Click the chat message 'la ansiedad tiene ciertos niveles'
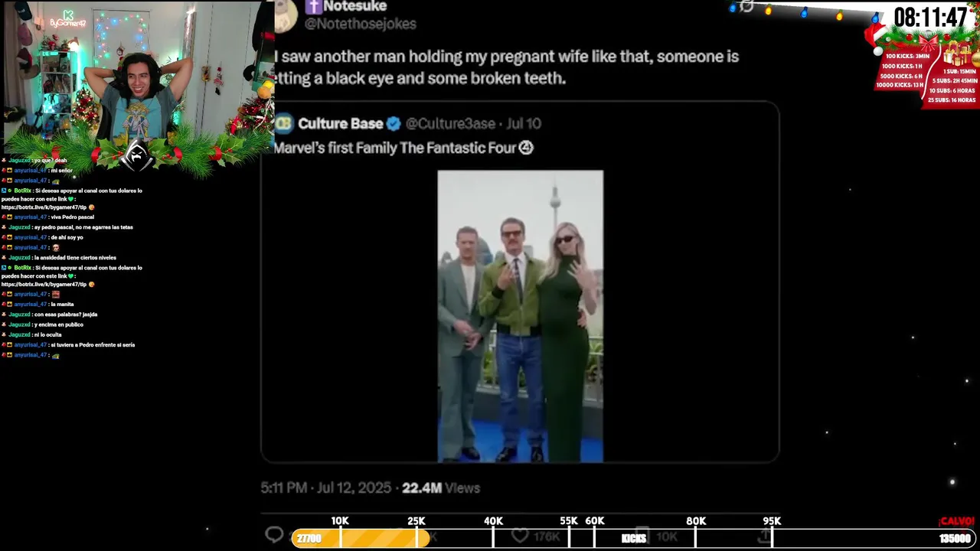The height and width of the screenshot is (551, 980). point(75,258)
